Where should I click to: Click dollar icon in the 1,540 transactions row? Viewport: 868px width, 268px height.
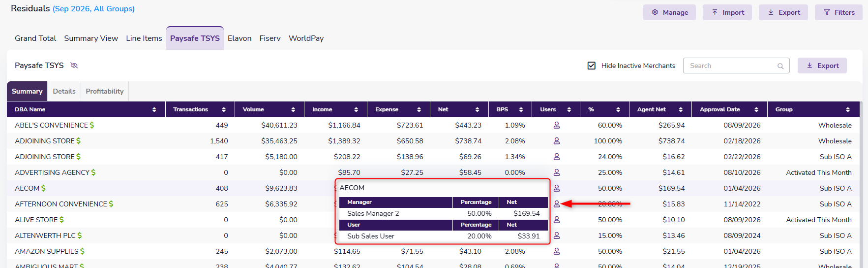tap(79, 141)
